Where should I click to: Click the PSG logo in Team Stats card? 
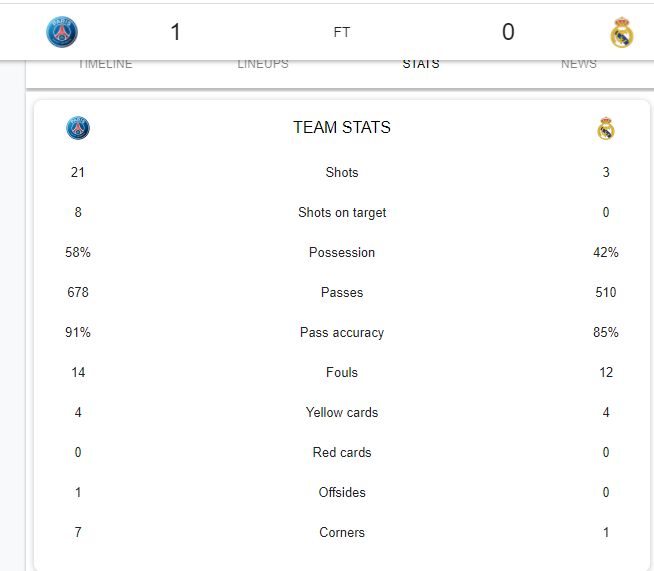[x=78, y=128]
